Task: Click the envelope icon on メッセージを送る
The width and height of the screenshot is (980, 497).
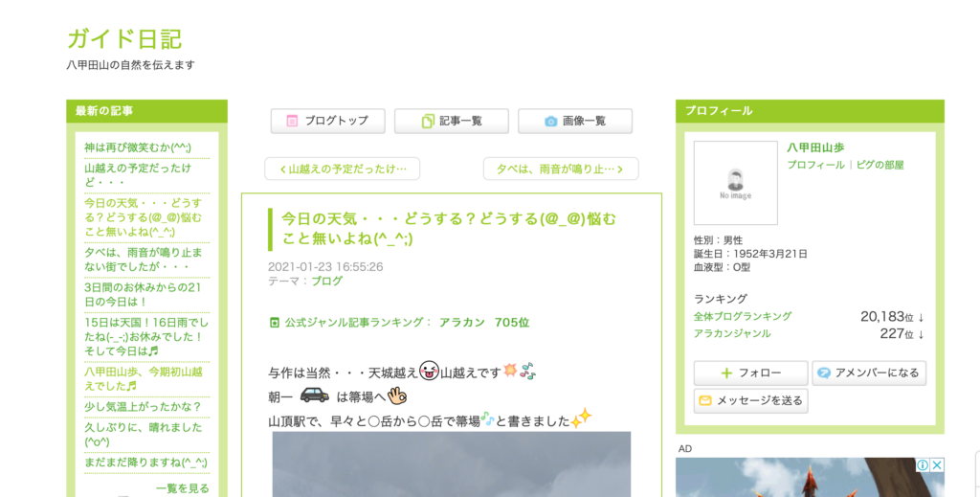Action: pyautogui.click(x=705, y=400)
